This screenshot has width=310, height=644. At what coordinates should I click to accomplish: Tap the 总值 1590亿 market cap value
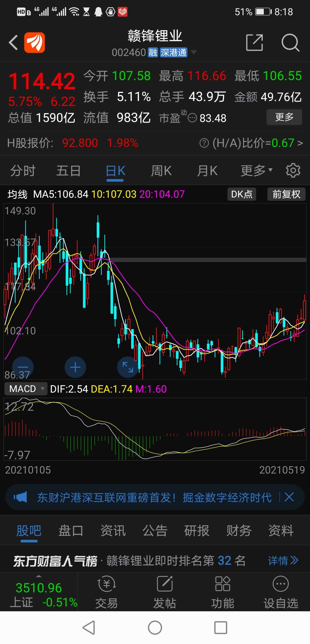tap(42, 118)
